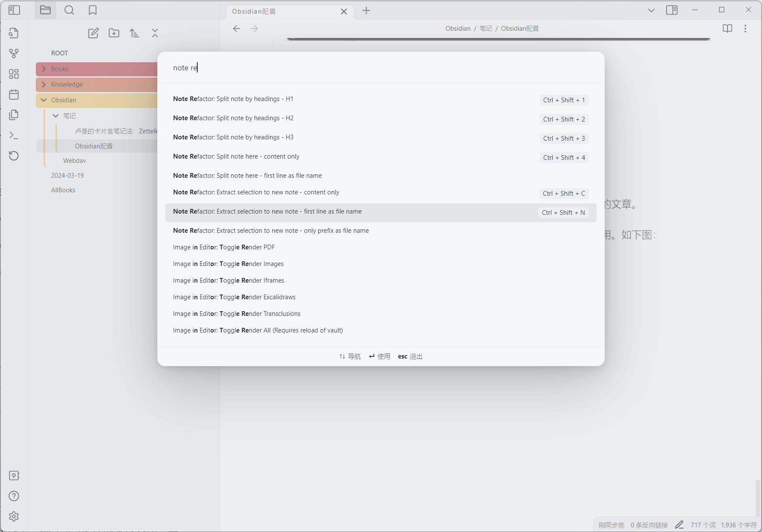Collapse all folders icon
762x532 pixels.
click(155, 33)
